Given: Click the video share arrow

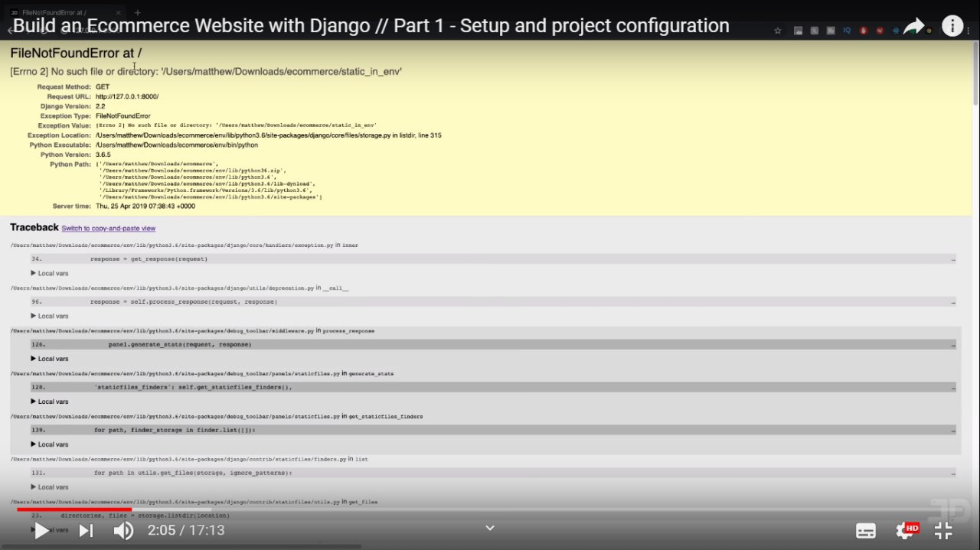Looking at the screenshot, I should pos(914,28).
